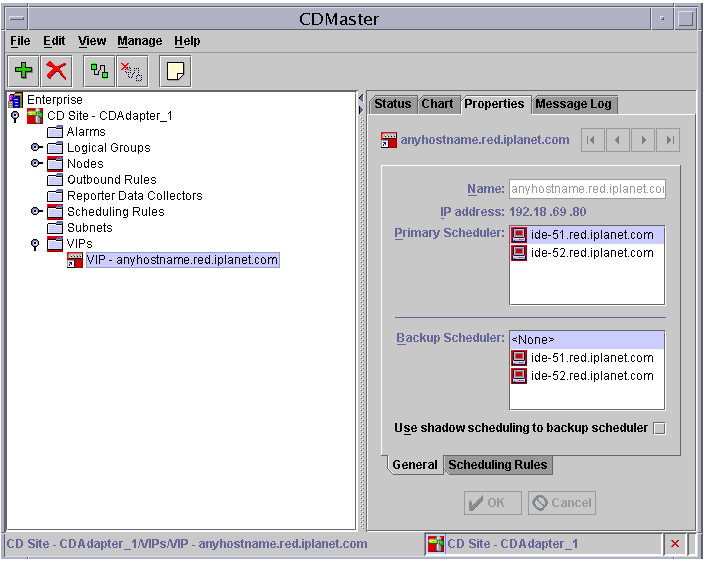Click the Subnets folder icon
This screenshot has height=562, width=705.
point(55,228)
